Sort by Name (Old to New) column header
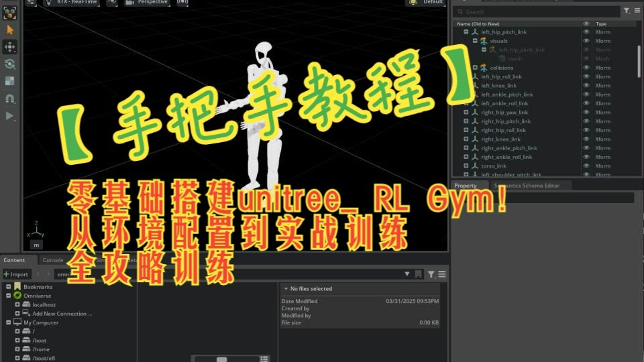Viewport: 644px width, 362px height. pos(478,24)
